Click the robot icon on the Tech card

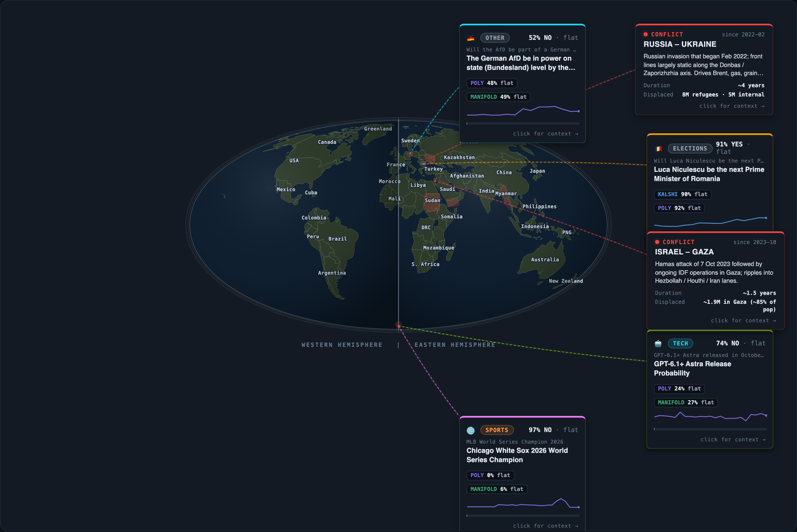click(x=658, y=343)
